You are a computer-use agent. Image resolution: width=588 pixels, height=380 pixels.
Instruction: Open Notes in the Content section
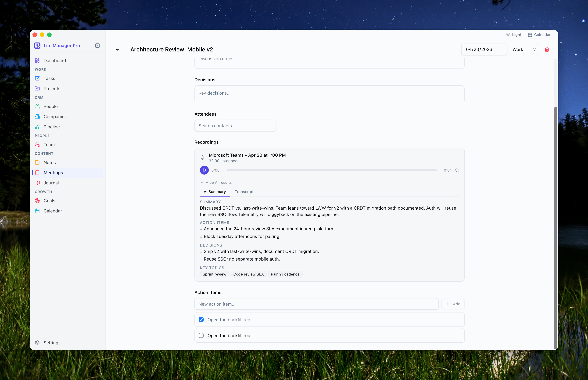pyautogui.click(x=68, y=162)
